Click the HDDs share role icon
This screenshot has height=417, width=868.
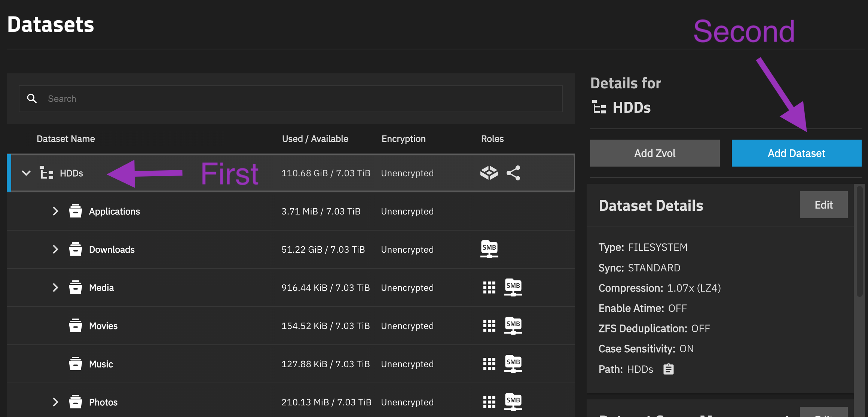(x=513, y=173)
